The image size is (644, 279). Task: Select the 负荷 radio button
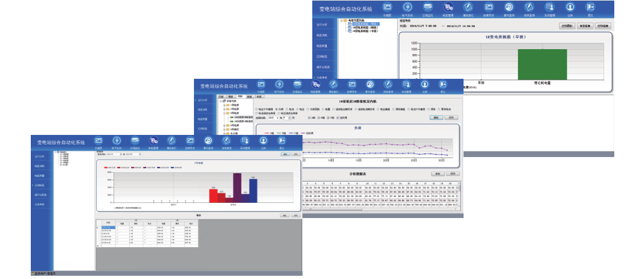click(275, 108)
